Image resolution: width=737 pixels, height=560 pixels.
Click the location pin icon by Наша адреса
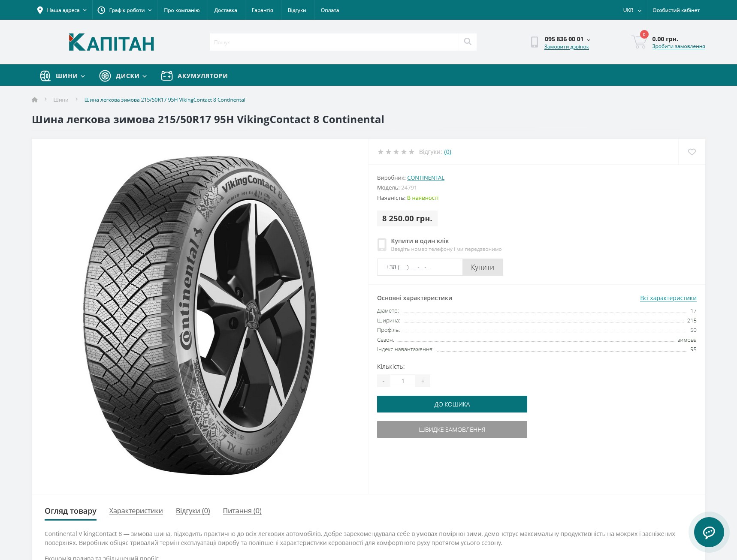[x=40, y=10]
